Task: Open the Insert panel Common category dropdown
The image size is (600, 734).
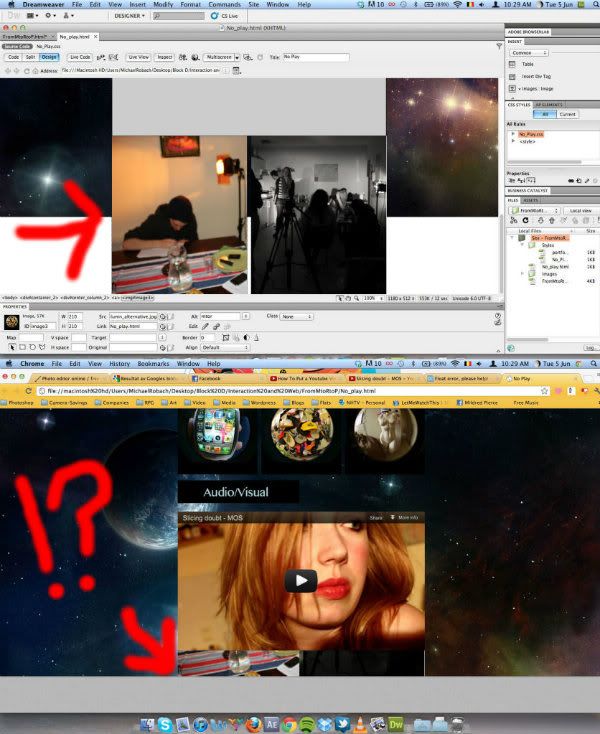Action: point(529,53)
